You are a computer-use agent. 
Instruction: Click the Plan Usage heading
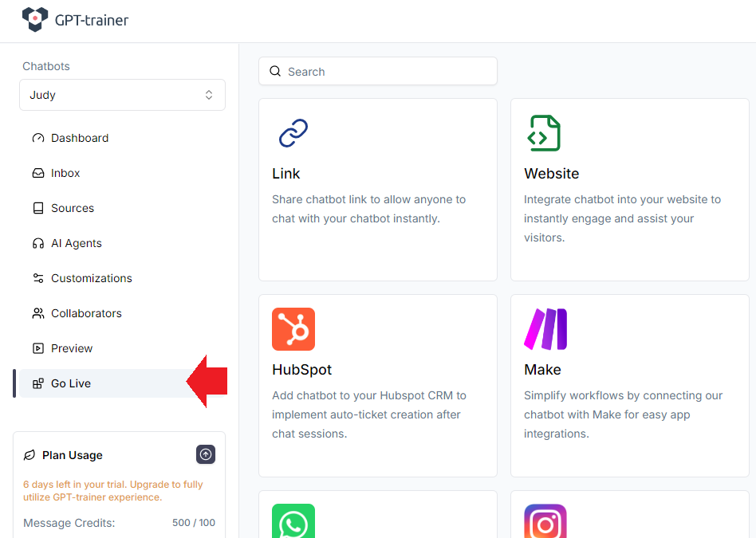click(x=73, y=455)
